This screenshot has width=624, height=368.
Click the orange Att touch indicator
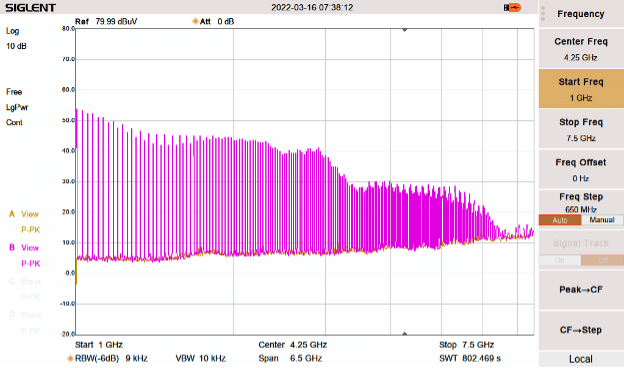(195, 21)
